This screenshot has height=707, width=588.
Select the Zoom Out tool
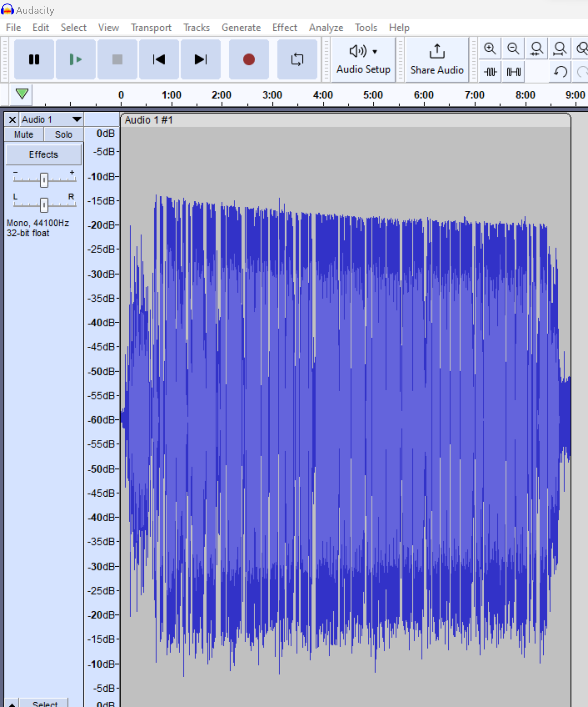tap(513, 48)
